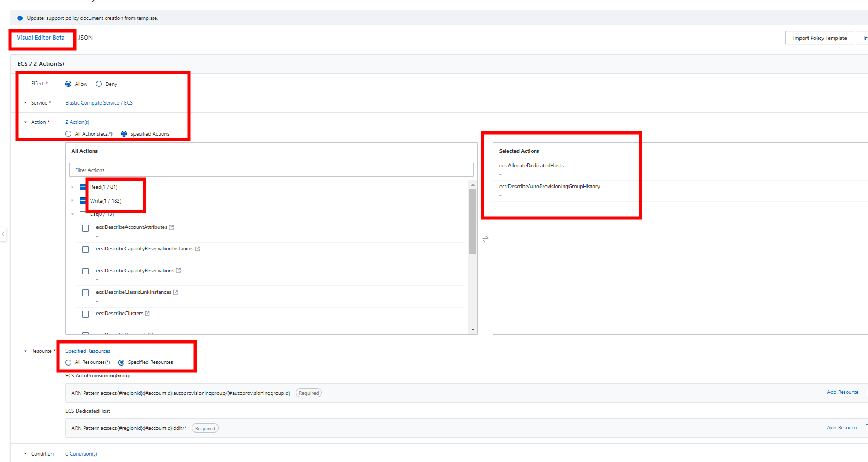Switch to the JSON tab
The image size is (868, 462).
pyautogui.click(x=85, y=38)
